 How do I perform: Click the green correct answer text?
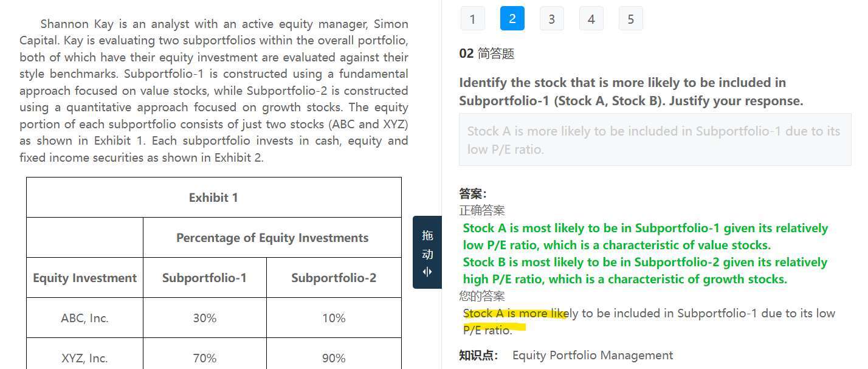(x=645, y=253)
